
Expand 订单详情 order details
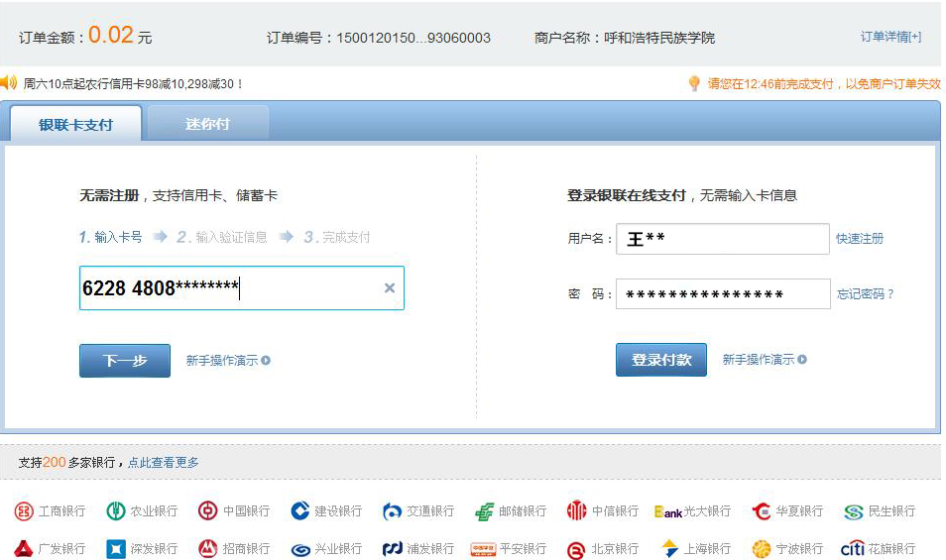890,37
